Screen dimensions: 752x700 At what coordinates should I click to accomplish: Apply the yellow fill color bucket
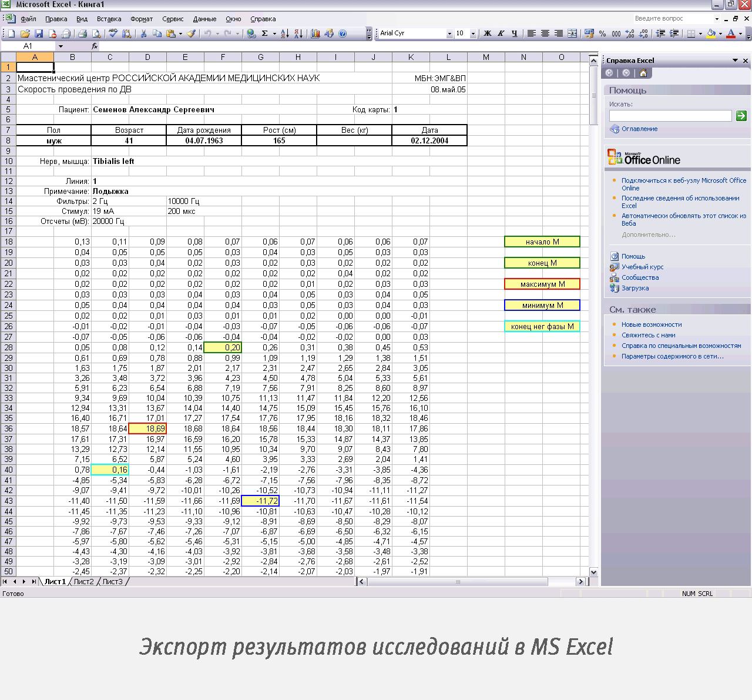(x=710, y=34)
